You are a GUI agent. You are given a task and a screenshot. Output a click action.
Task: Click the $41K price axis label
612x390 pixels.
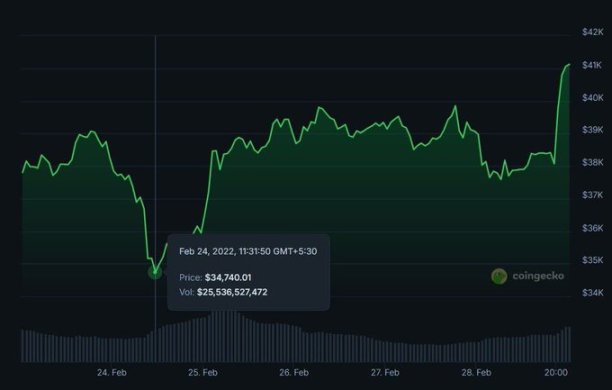coord(592,65)
